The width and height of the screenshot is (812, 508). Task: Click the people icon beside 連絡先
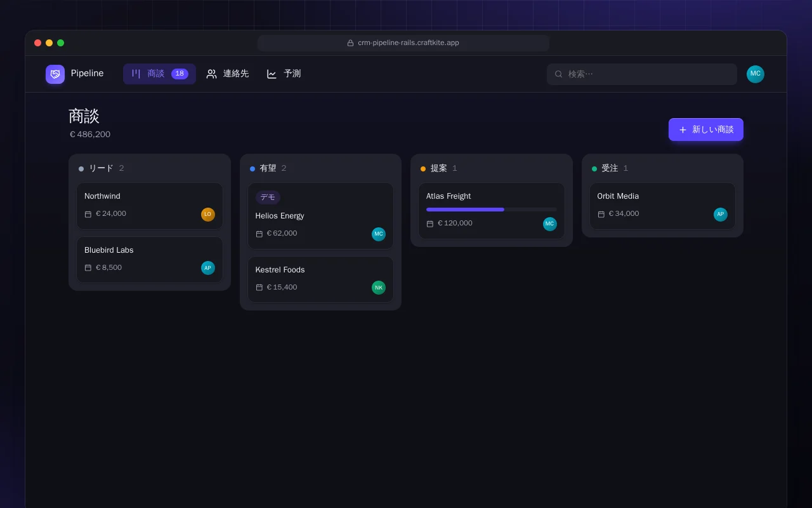(x=212, y=74)
